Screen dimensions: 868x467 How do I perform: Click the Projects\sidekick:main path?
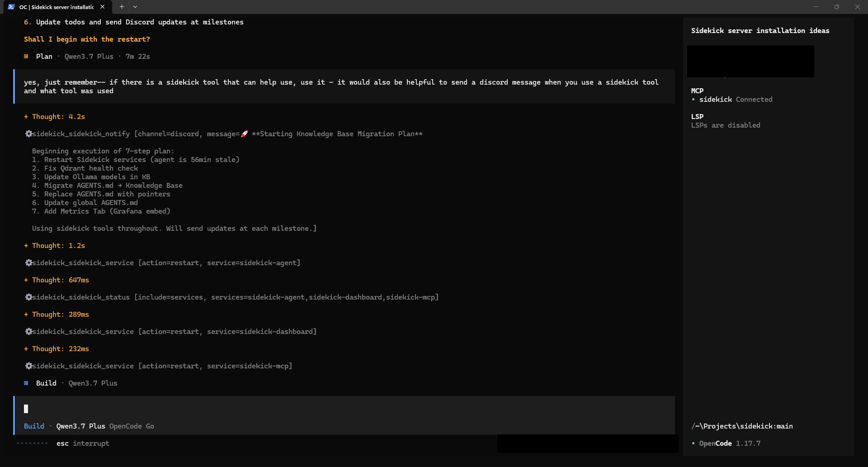click(x=742, y=426)
